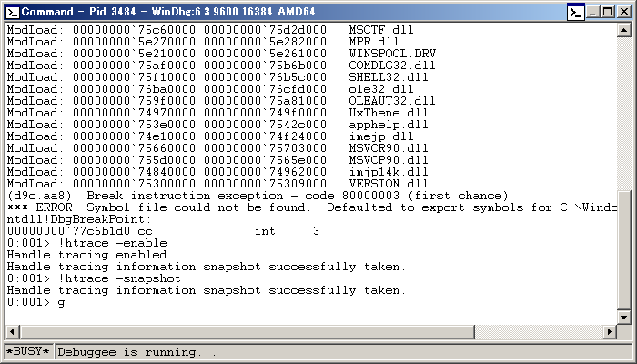Click the horizontal scrollbar left arrow

[12, 331]
